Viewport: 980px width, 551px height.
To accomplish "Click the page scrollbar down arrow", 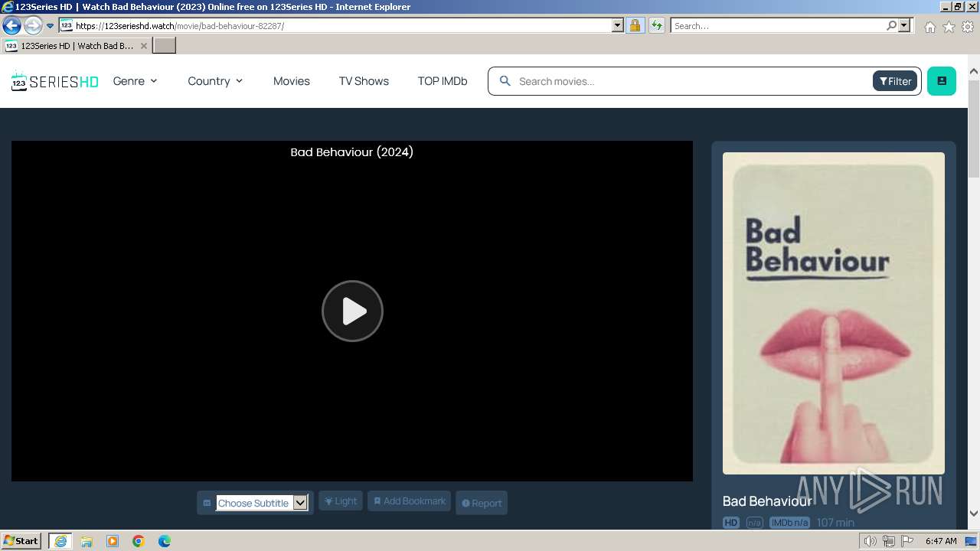I will (x=974, y=514).
